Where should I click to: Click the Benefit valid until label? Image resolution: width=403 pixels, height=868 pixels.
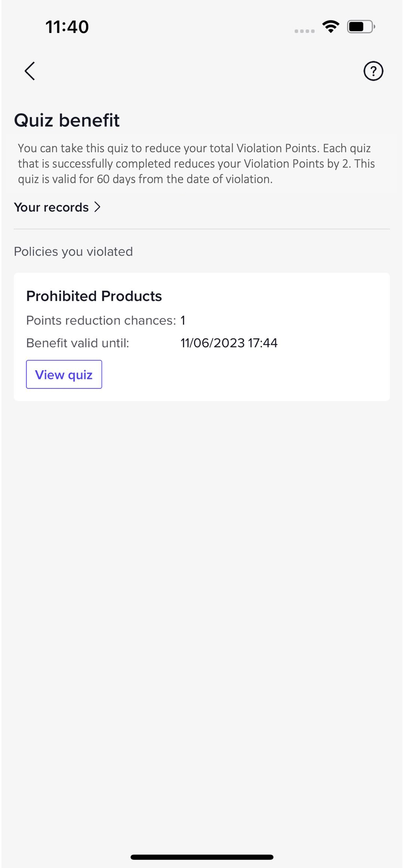78,343
